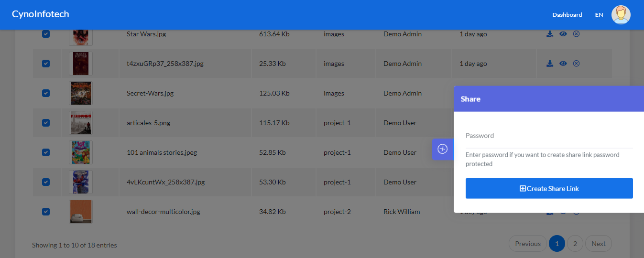Click the 115.17 Kb size cell
Viewport: 644px width, 258px height.
click(x=274, y=123)
